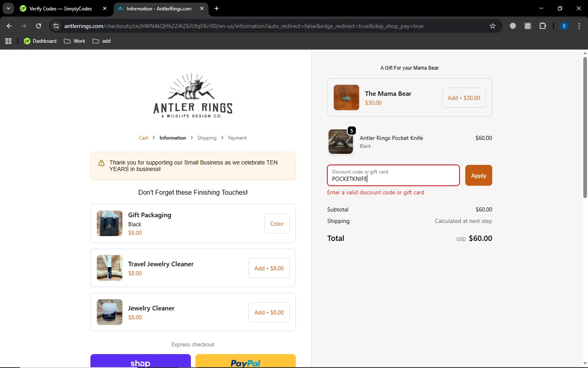Click the Travel Jewelry Cleaner thumbnail
Viewport: 588px width, 368px height.
[x=109, y=268]
